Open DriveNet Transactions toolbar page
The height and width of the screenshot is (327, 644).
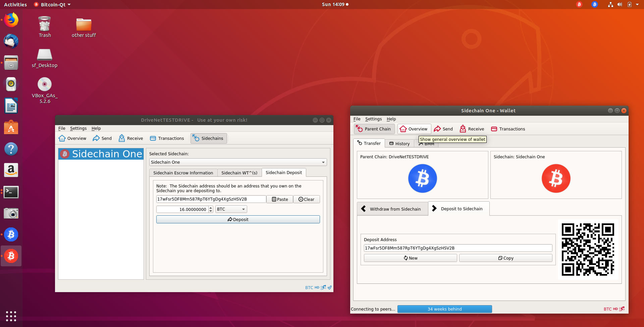click(167, 139)
